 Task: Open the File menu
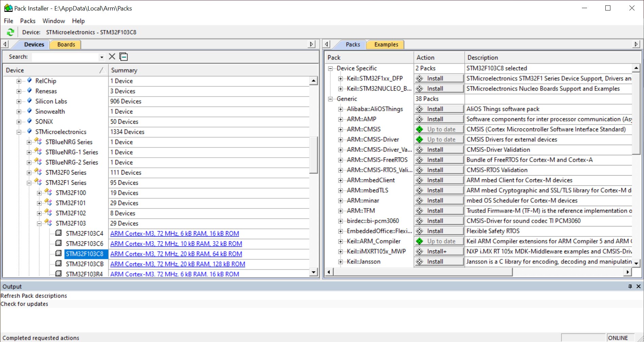(x=8, y=21)
